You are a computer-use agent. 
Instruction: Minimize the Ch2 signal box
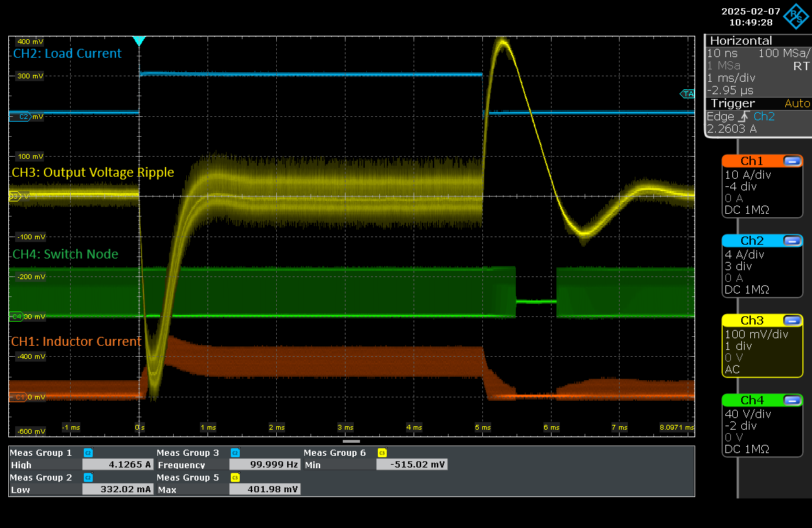click(x=792, y=241)
